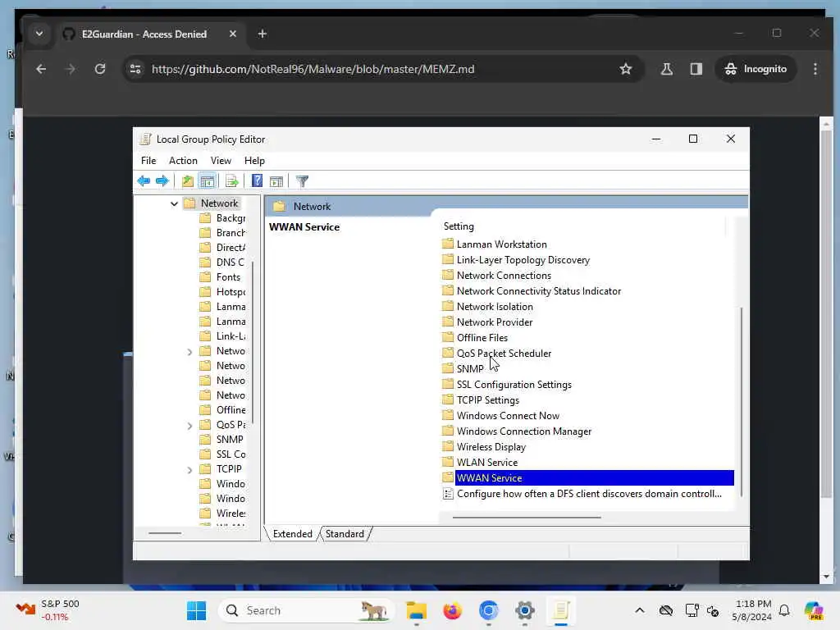Show hidden system tray icons

point(640,610)
